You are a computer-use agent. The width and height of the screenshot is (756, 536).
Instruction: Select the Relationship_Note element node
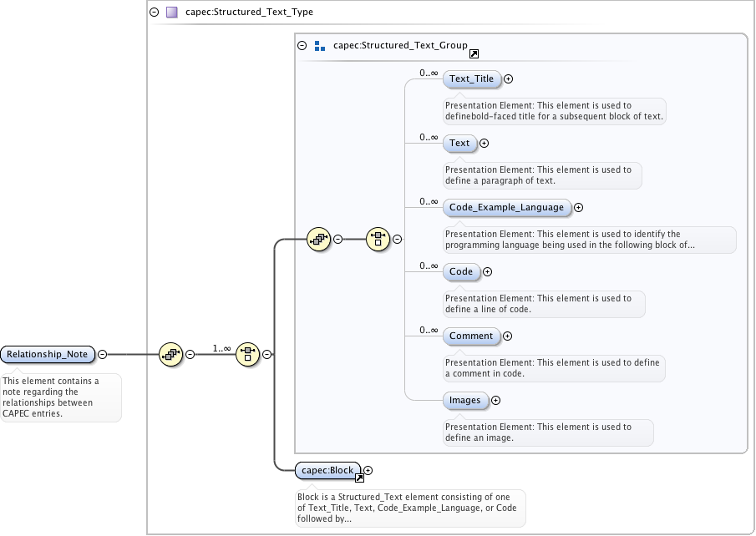(x=47, y=354)
